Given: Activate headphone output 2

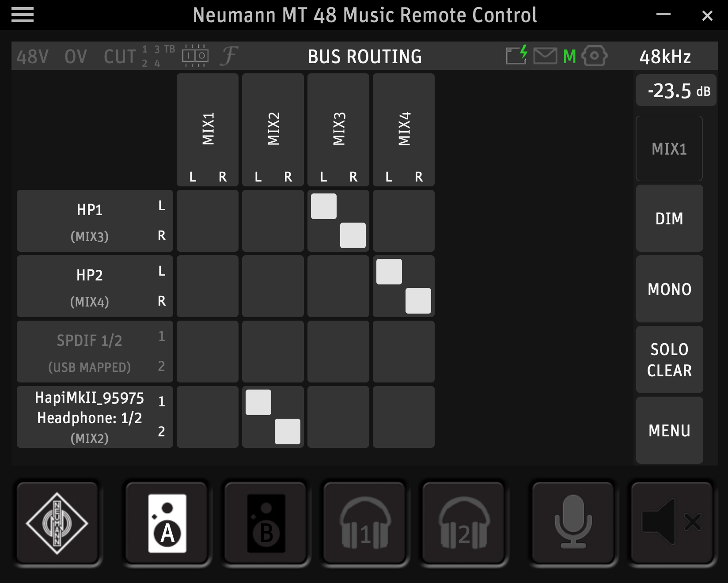Looking at the screenshot, I should click(463, 523).
